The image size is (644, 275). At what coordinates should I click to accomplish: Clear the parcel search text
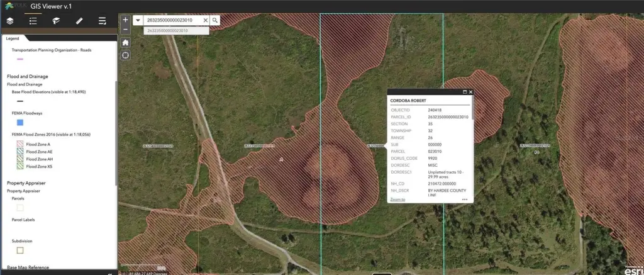coord(205,20)
